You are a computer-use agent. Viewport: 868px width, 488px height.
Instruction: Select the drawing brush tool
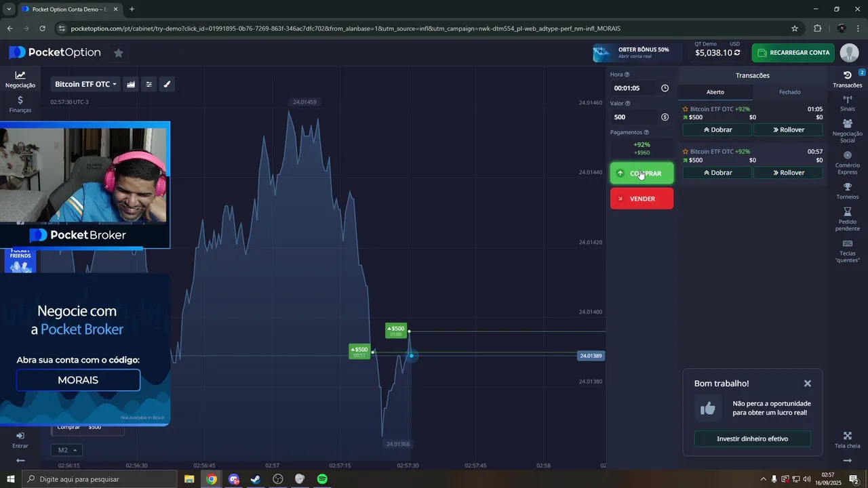coord(167,84)
